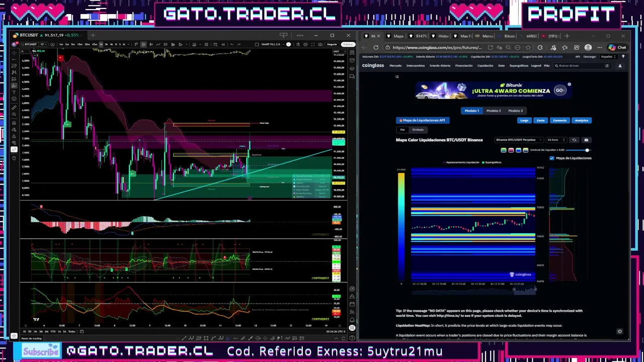
Task: Pick the first green heatmap color swatch
Action: click(504, 150)
